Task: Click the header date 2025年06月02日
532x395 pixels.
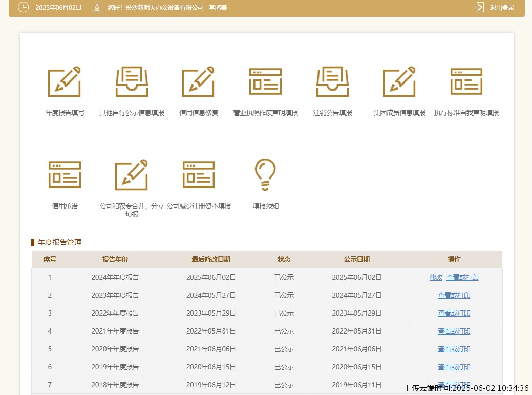Action: 58,8
